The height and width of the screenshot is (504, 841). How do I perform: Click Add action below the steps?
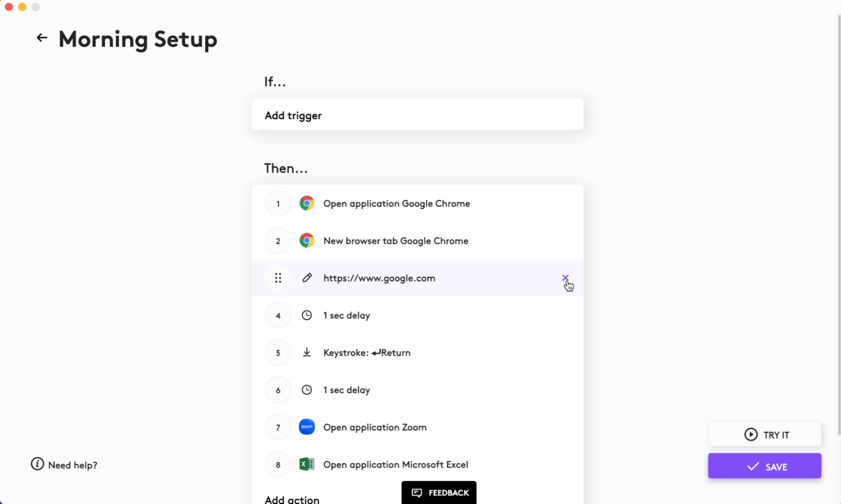pyautogui.click(x=292, y=499)
